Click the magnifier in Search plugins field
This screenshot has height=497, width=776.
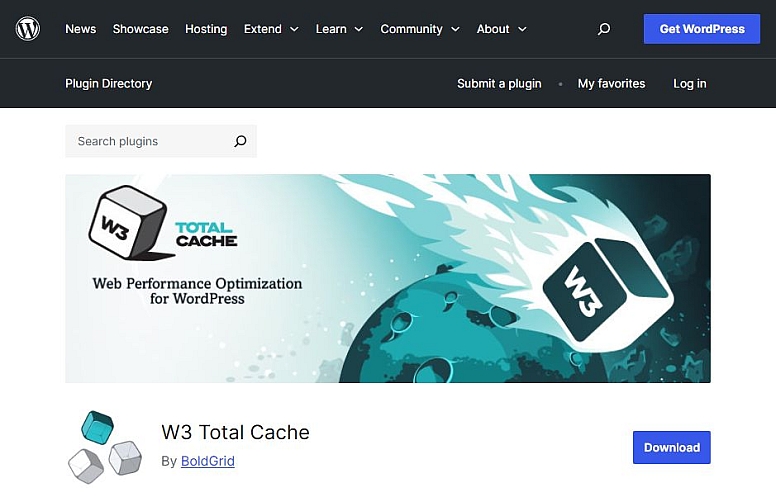(241, 141)
